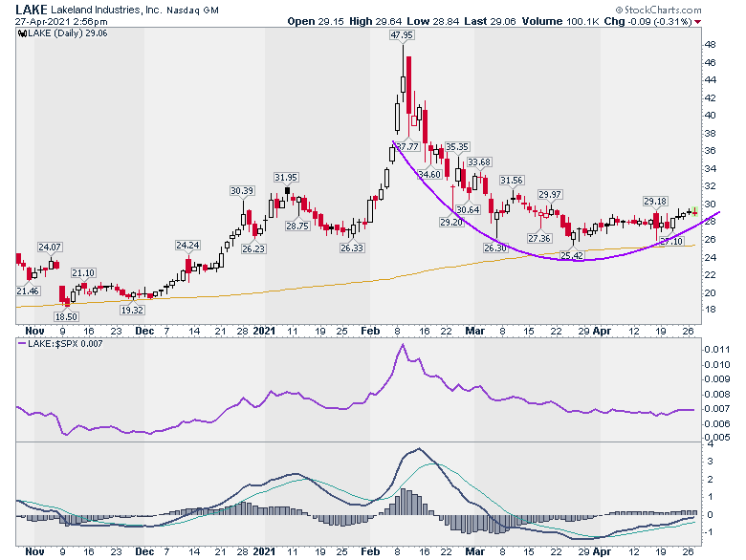Click the -1 tick on the MACD axis
The image size is (746, 560).
pyautogui.click(x=708, y=532)
